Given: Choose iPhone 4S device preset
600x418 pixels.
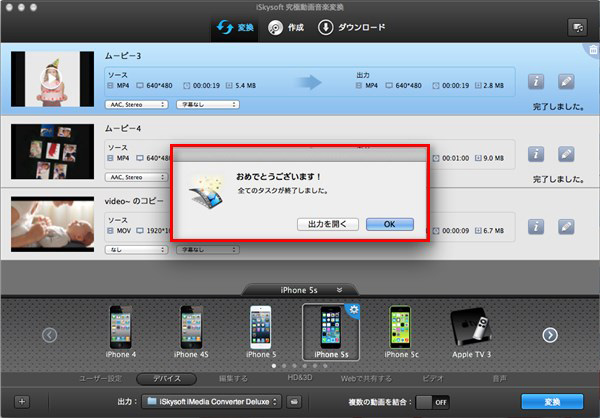Looking at the screenshot, I should coord(191,331).
